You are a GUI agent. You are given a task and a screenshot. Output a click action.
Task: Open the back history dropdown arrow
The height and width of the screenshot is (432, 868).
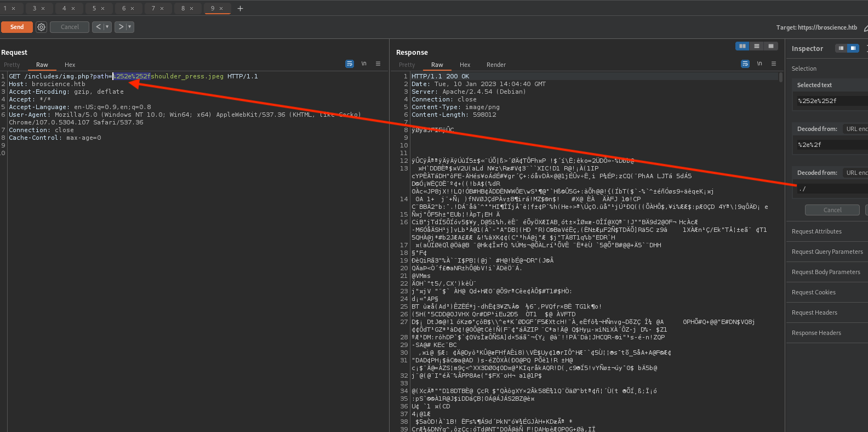click(x=107, y=27)
